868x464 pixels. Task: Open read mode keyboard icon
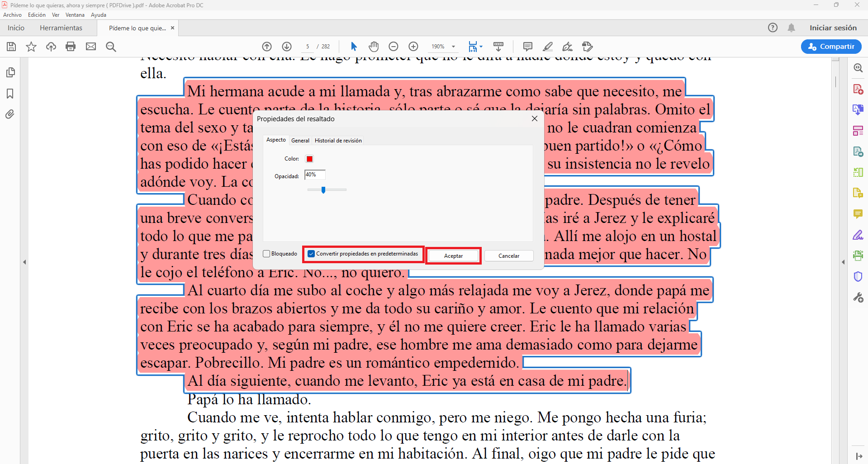click(x=498, y=47)
